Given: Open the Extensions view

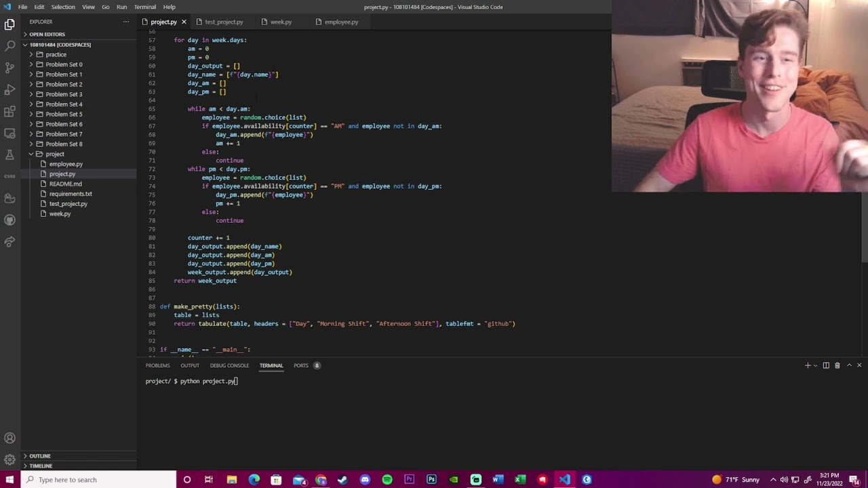Looking at the screenshot, I should 9,111.
